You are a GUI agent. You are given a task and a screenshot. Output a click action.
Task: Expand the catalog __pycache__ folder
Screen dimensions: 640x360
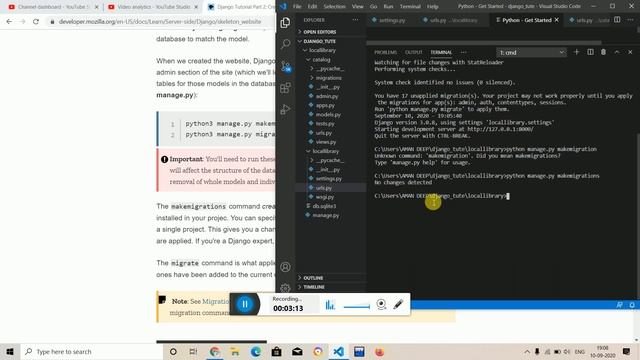329,69
